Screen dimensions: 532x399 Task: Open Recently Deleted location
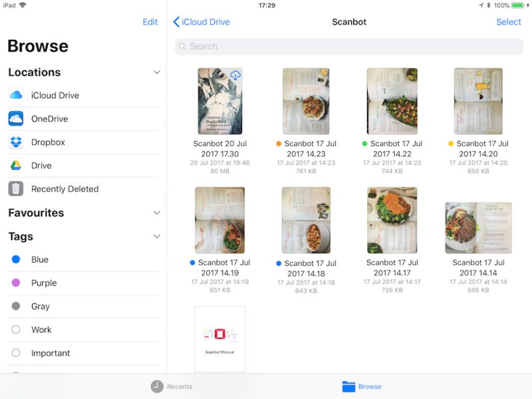pyautogui.click(x=84, y=189)
